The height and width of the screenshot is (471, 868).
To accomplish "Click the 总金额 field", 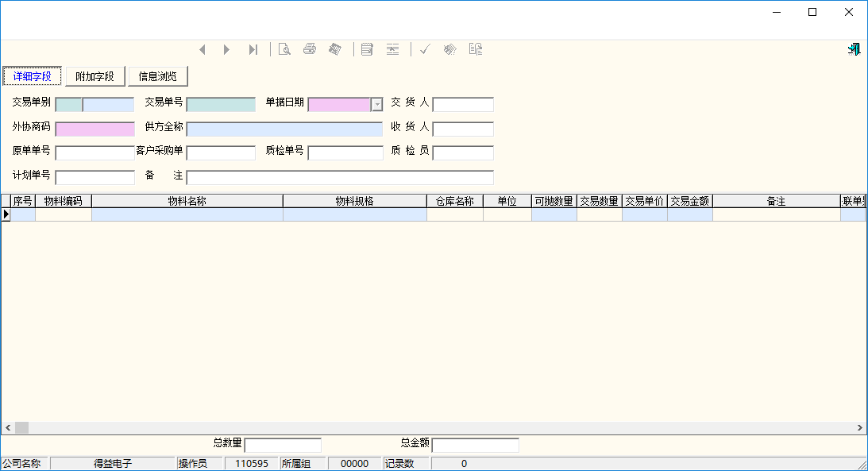I will [476, 445].
